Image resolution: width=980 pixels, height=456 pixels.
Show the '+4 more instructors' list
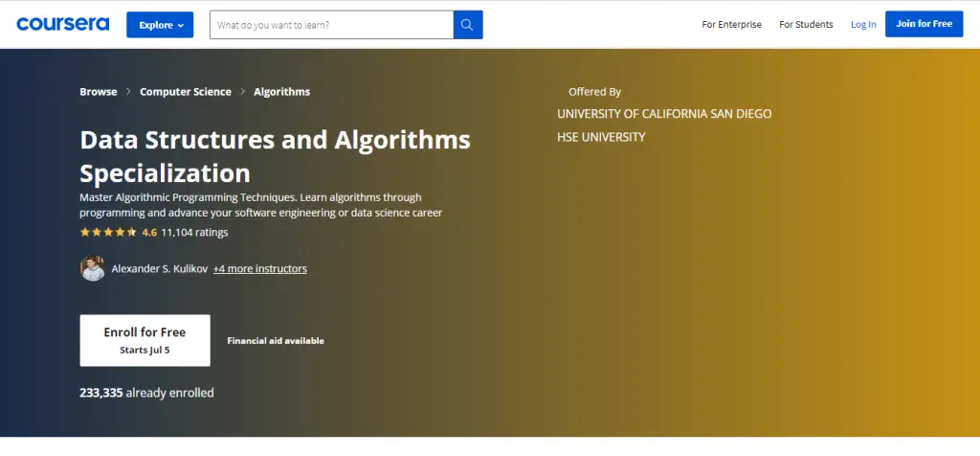pyautogui.click(x=260, y=269)
